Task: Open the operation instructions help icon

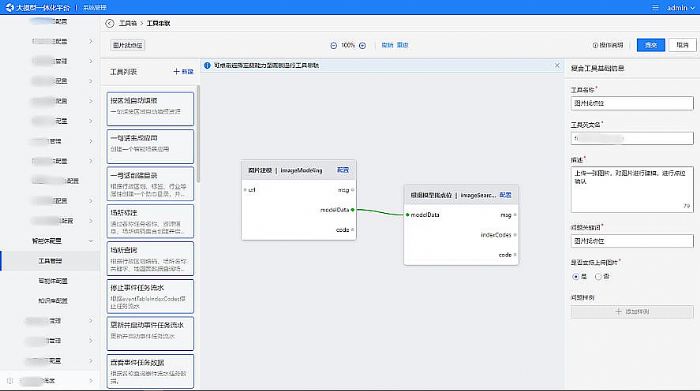Action: point(595,45)
